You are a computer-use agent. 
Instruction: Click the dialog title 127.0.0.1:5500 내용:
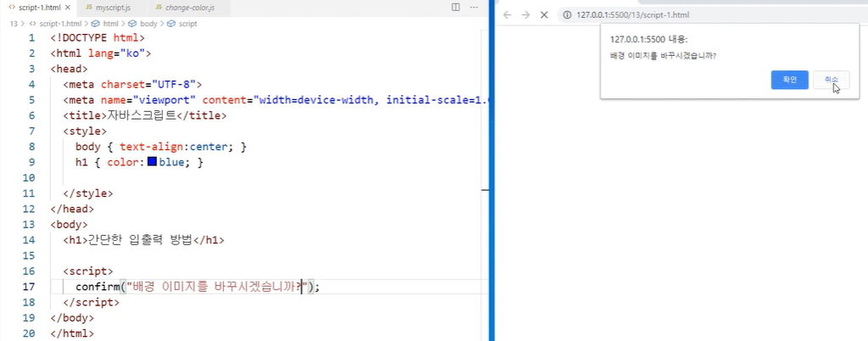coord(648,39)
